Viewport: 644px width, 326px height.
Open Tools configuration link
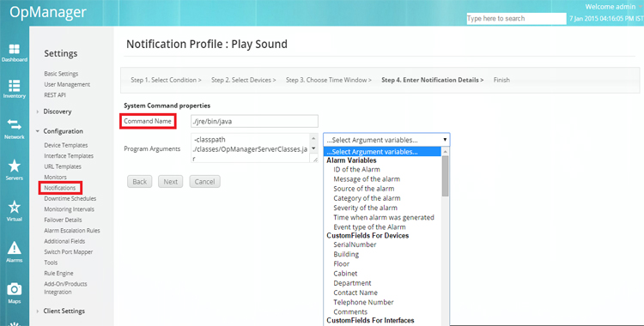click(51, 263)
